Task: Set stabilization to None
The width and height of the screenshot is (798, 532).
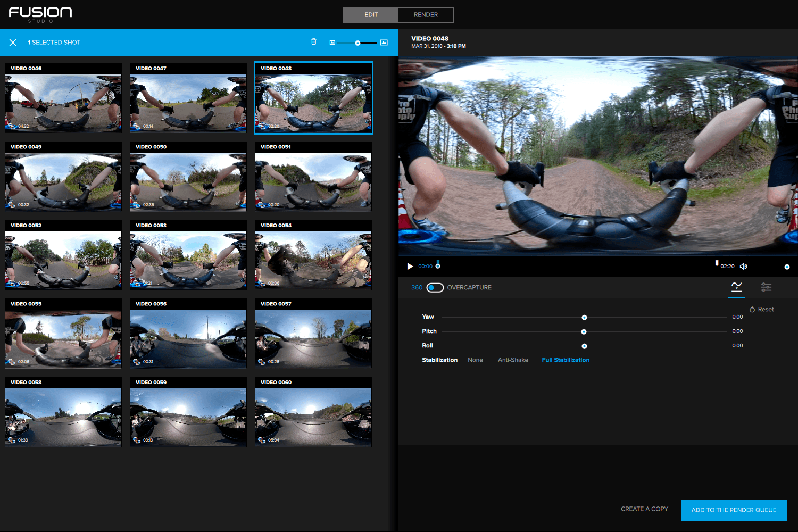Action: 475,360
